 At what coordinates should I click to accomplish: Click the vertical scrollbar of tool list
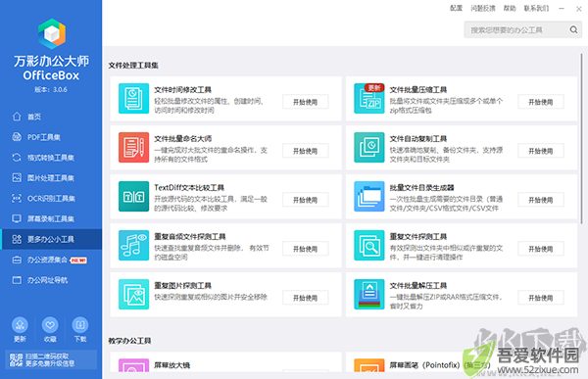[x=581, y=139]
